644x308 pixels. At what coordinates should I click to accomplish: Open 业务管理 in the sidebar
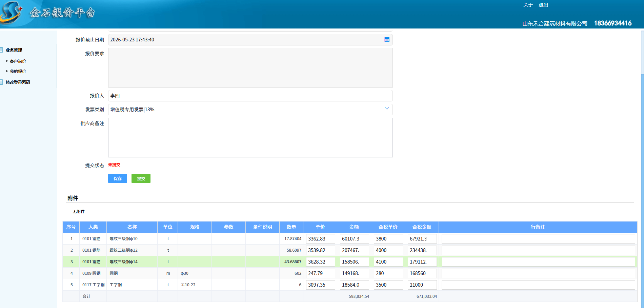click(14, 50)
